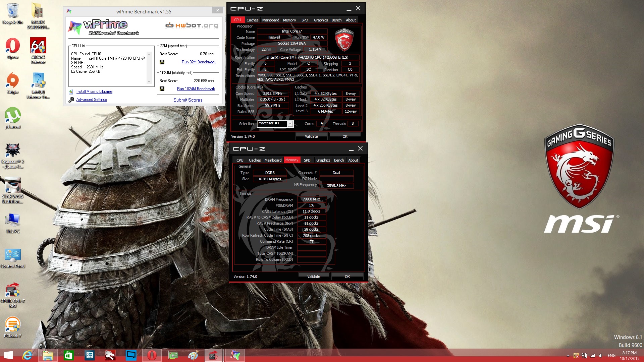Image resolution: width=644 pixels, height=362 pixels.
Task: Open Internet Explorer from the taskbar
Action: pos(27,355)
